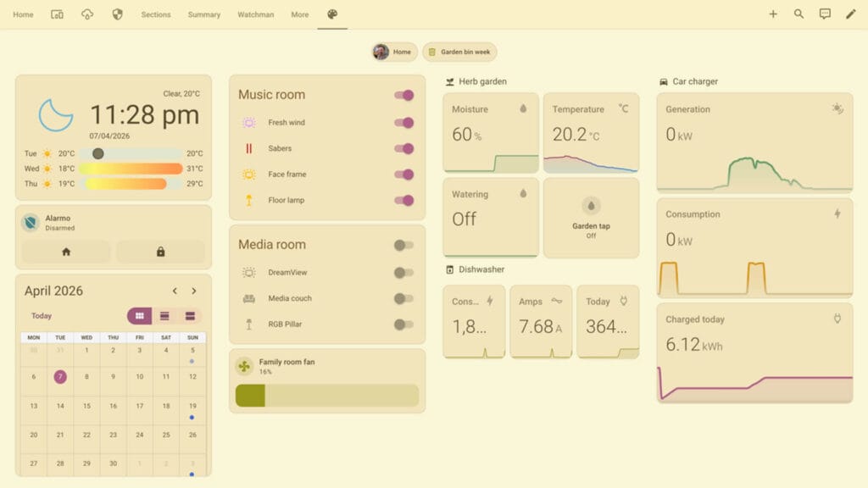868x488 pixels.
Task: Click the Wednesday temperature range bar
Action: 130,169
